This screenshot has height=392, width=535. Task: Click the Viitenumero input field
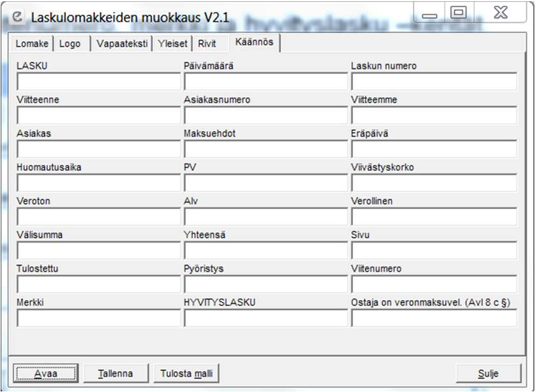click(434, 284)
